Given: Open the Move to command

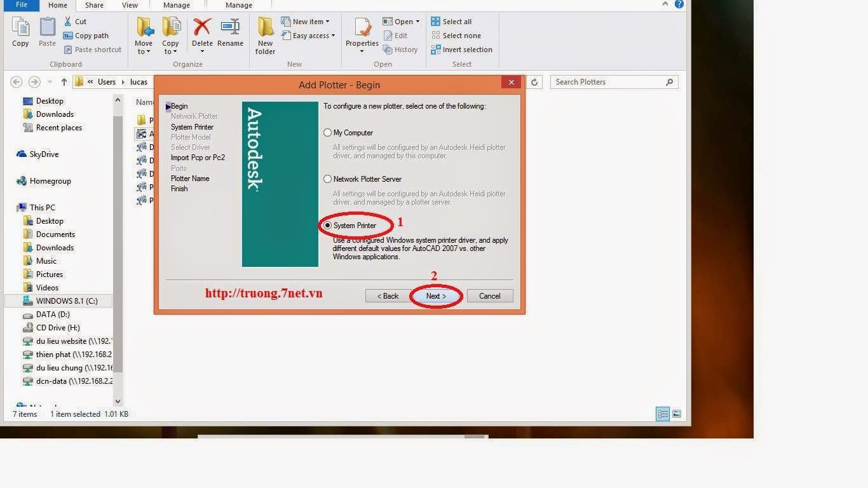Looking at the screenshot, I should coord(144,36).
